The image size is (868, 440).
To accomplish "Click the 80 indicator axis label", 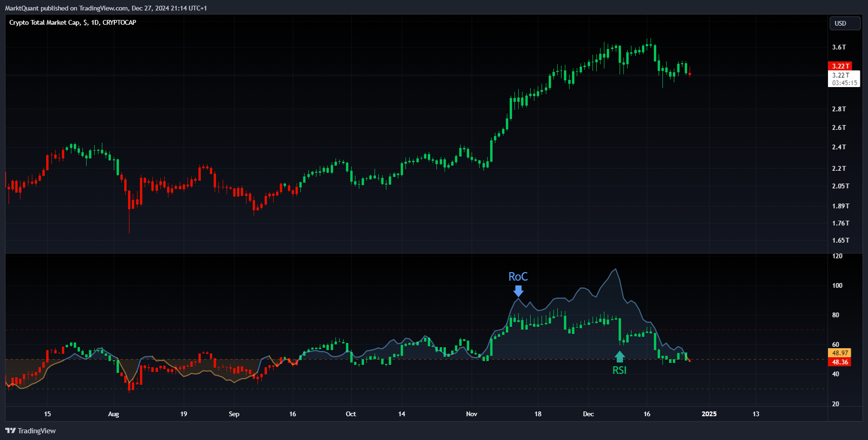I will tap(836, 315).
